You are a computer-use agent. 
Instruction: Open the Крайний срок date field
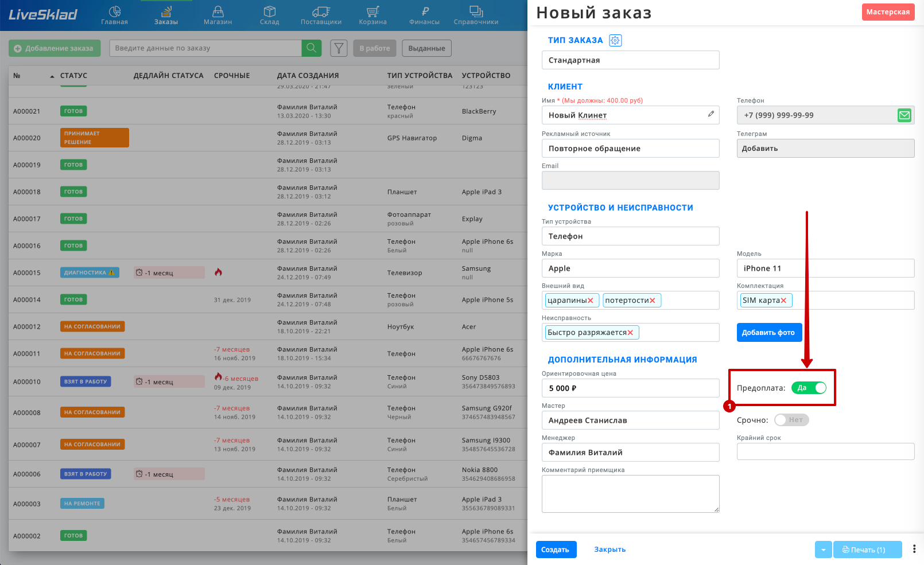click(825, 451)
